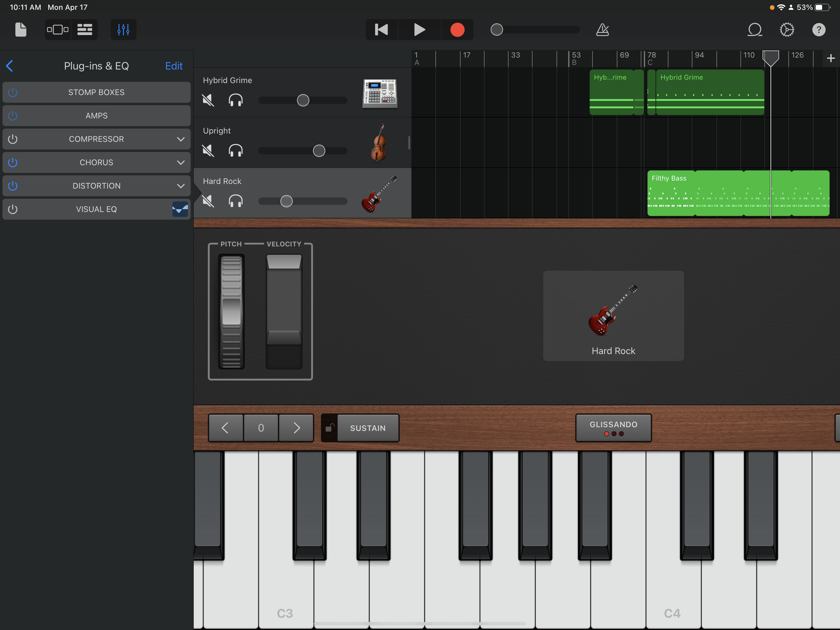Select the Filthy Bass region
The height and width of the screenshot is (630, 840).
coord(706,193)
